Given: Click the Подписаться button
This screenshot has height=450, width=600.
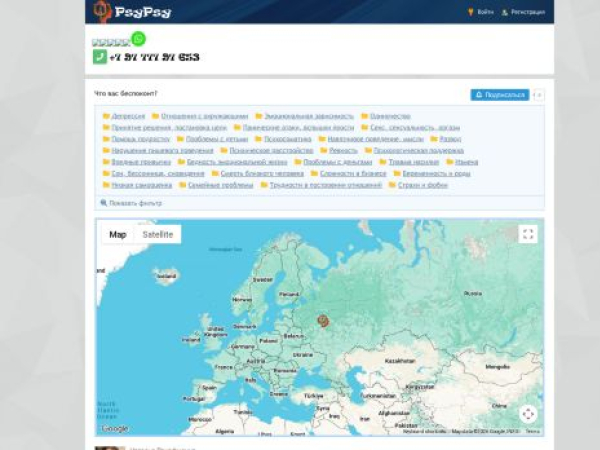Looking at the screenshot, I should 500,95.
